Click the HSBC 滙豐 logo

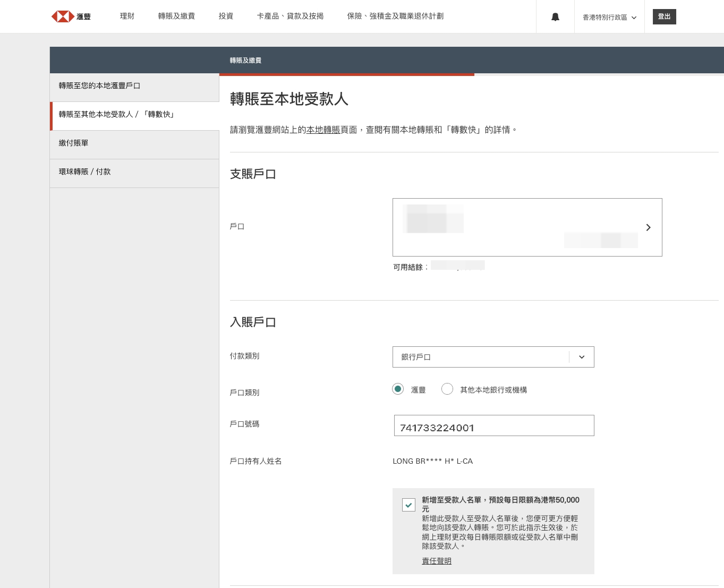click(71, 16)
